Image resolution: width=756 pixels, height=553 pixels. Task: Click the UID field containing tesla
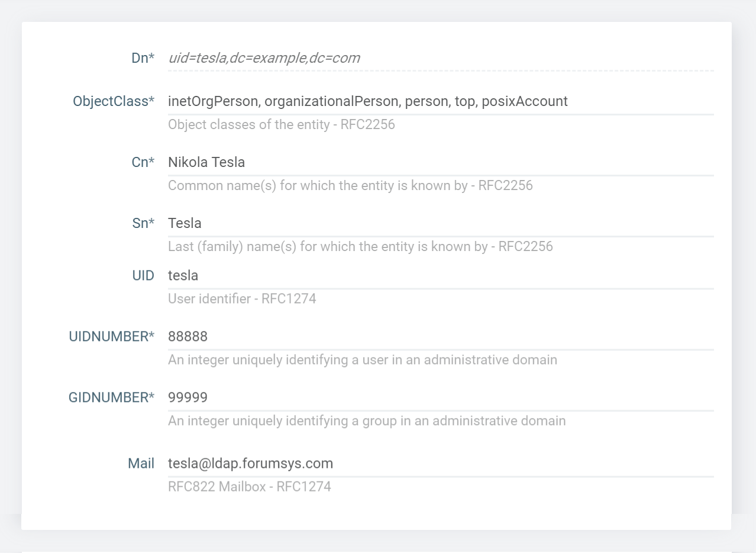440,275
